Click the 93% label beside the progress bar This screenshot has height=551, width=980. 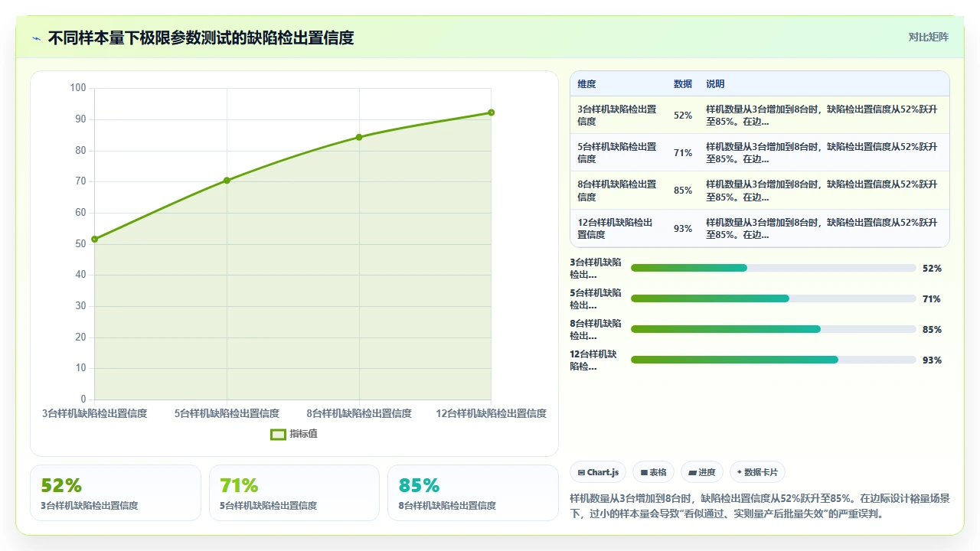point(932,360)
